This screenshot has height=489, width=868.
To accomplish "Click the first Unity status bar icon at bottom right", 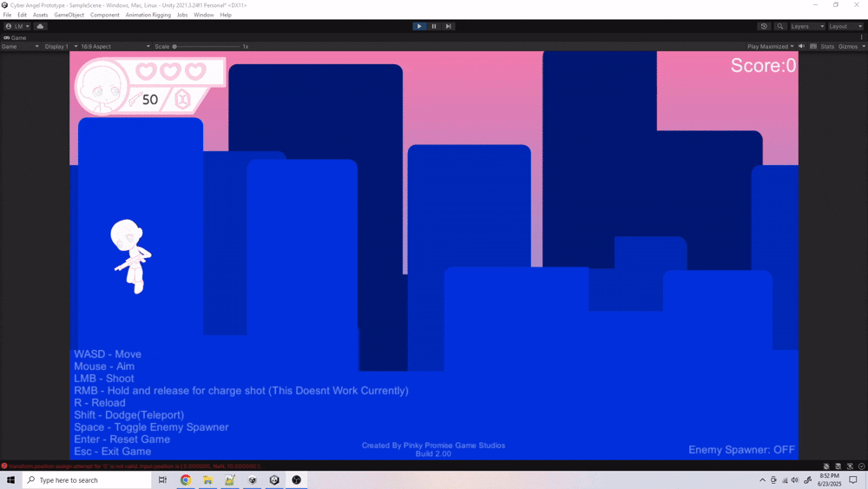I will pos(826,466).
